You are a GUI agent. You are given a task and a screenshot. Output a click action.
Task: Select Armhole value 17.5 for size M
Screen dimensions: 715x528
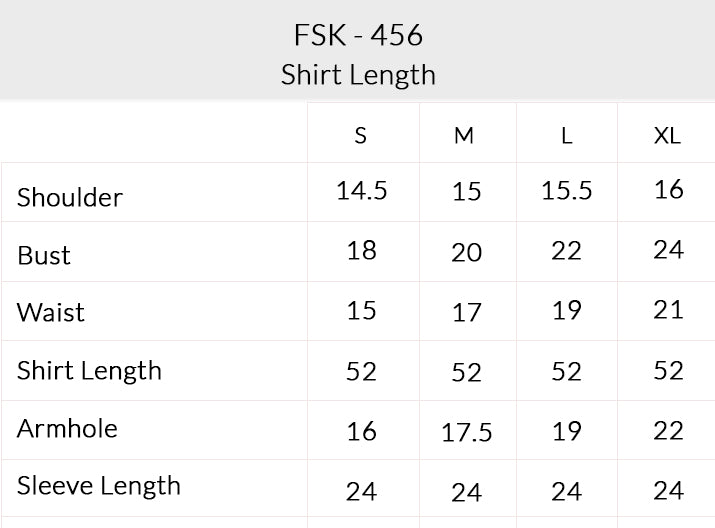(467, 432)
